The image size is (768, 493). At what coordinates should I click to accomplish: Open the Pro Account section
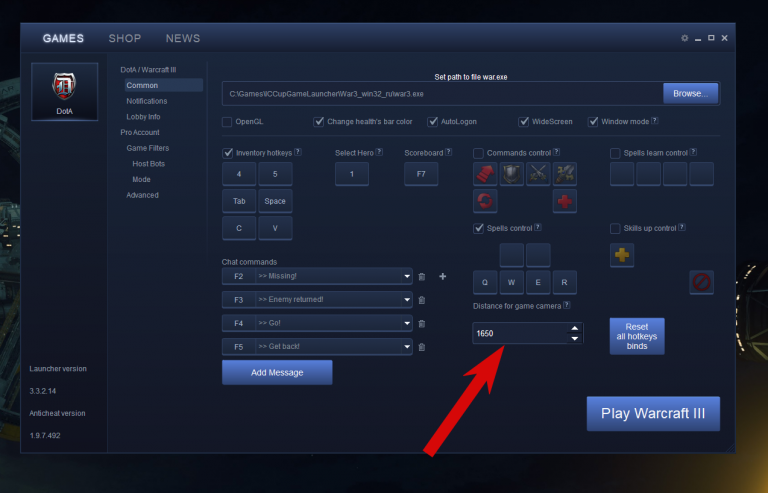tap(140, 132)
